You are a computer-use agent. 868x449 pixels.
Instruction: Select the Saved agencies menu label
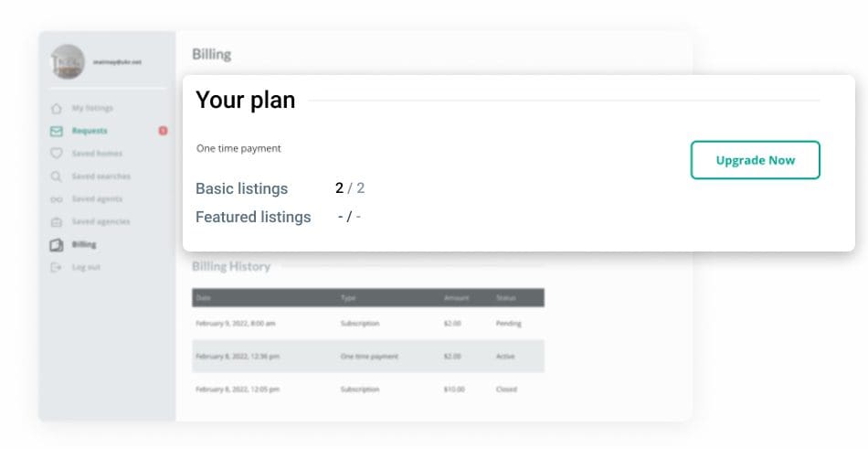tap(101, 221)
